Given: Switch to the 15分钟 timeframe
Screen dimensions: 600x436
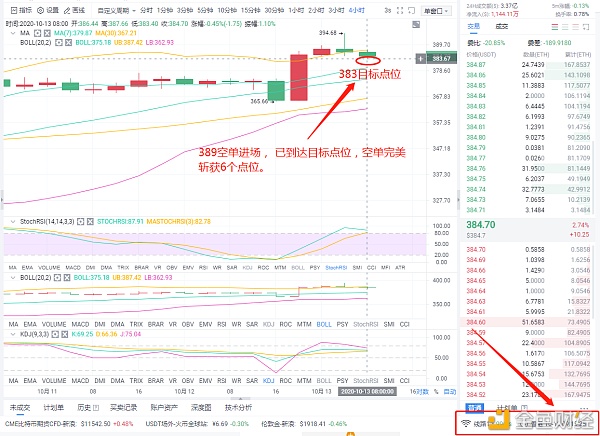Looking at the screenshot, I should (250, 11).
